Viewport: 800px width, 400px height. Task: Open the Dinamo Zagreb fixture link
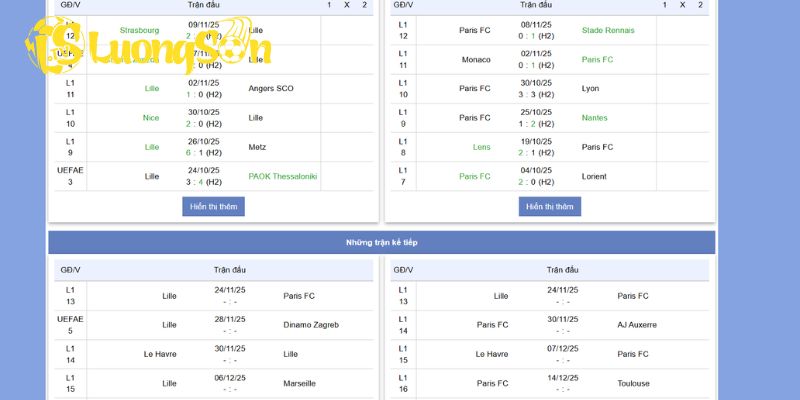311,324
